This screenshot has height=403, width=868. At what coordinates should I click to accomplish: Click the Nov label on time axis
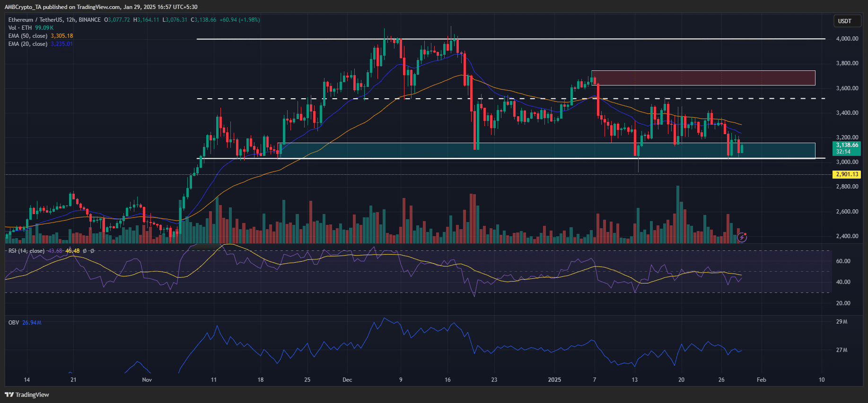pyautogui.click(x=147, y=380)
